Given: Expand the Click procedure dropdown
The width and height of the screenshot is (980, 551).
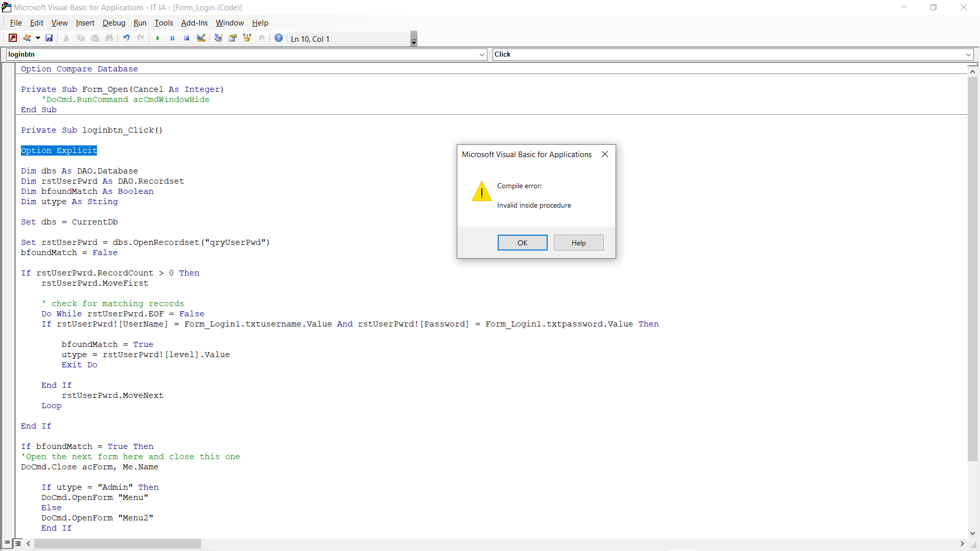Looking at the screenshot, I should (968, 55).
